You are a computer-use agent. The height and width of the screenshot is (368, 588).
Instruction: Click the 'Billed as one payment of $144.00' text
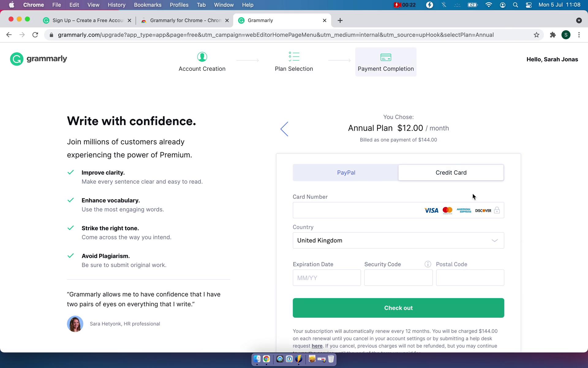[398, 140]
